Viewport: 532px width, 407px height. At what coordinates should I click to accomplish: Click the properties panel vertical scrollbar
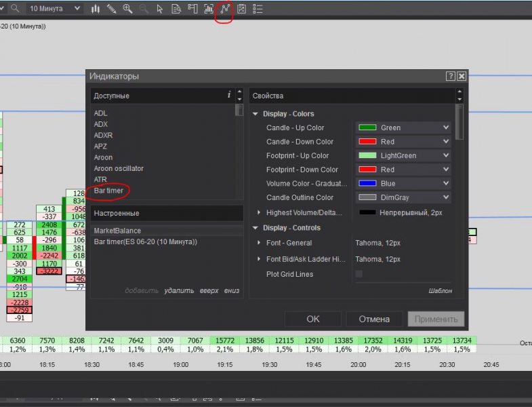(x=460, y=122)
